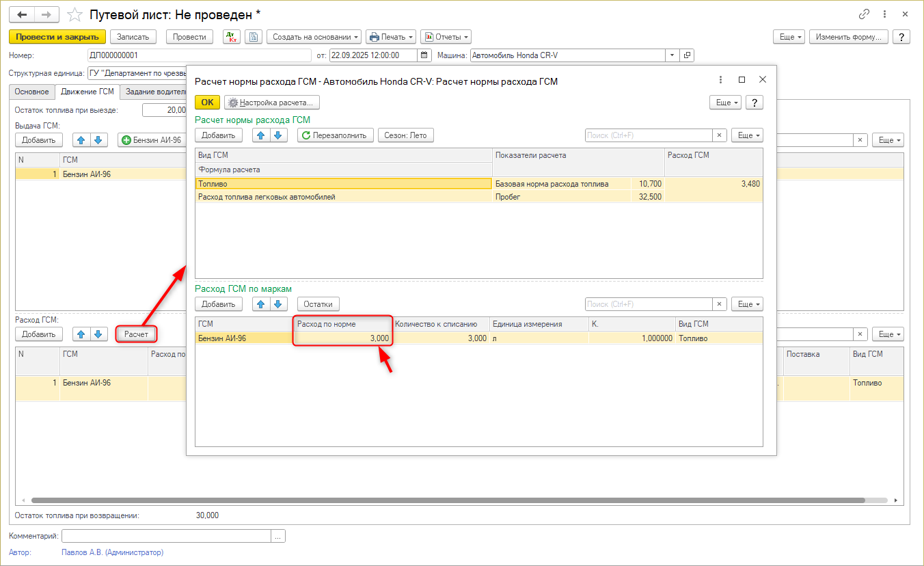Toggle the Сезон: Лето button
Viewport: 924px width, 566px height.
[405, 135]
